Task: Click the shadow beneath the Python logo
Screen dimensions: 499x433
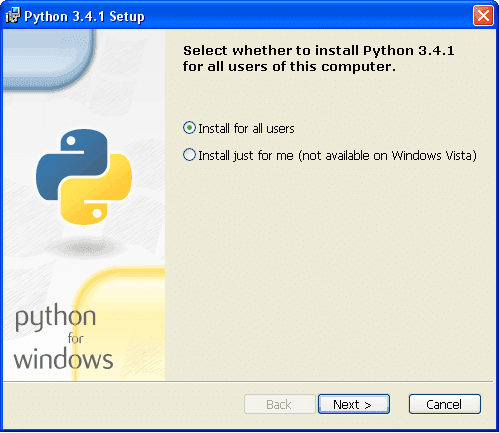Action: click(x=83, y=248)
